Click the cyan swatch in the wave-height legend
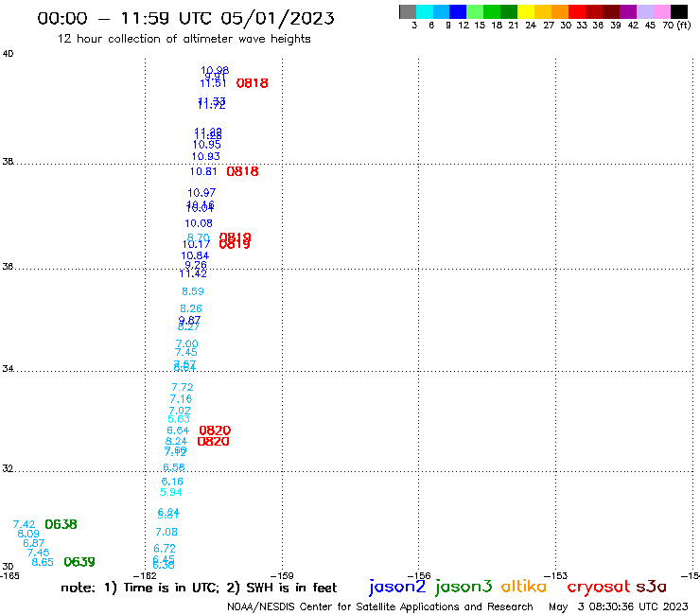This screenshot has width=700, height=615. [424, 11]
